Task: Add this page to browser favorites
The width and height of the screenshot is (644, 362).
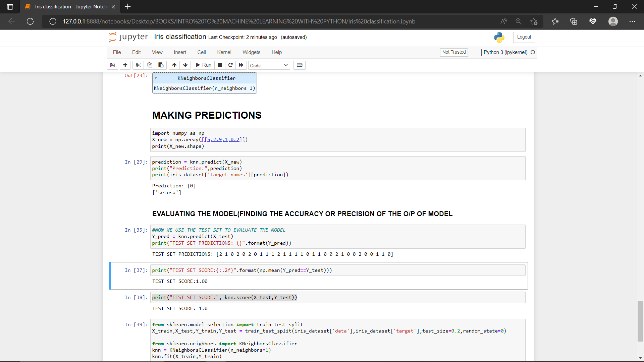Action: coord(534,21)
